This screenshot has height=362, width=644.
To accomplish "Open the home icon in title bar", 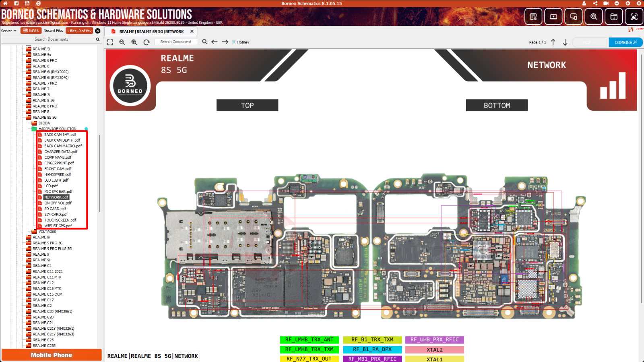I will [x=5, y=3].
